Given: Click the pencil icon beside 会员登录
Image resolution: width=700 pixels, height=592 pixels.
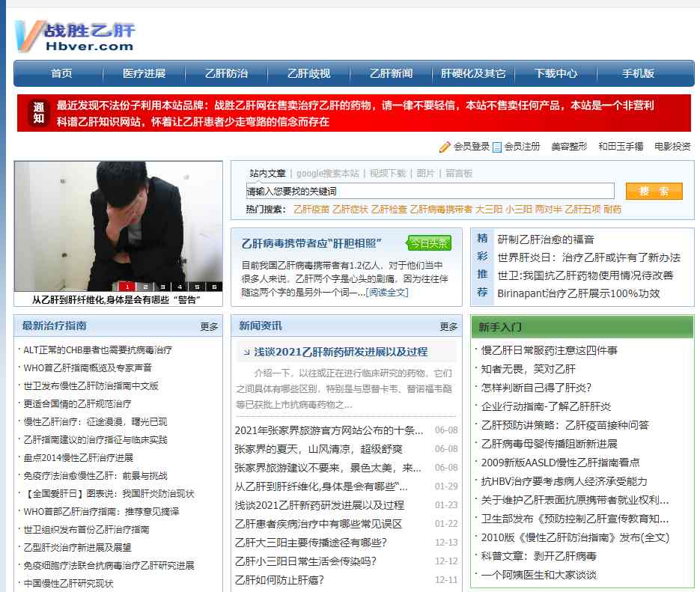Looking at the screenshot, I should tap(445, 147).
